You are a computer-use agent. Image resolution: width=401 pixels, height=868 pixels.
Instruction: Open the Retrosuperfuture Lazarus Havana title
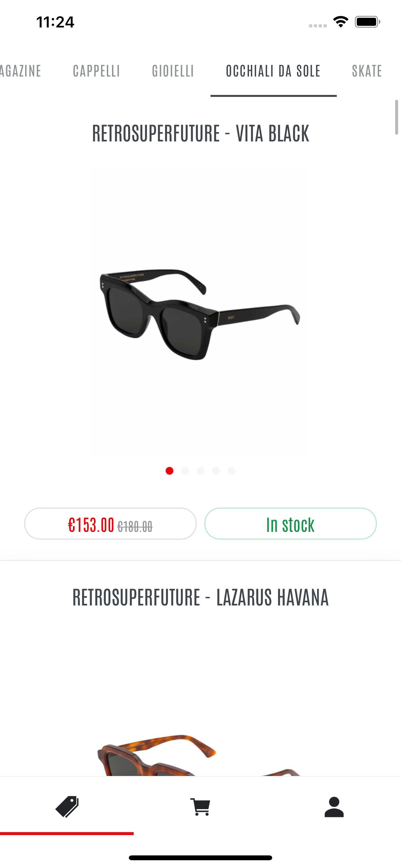(200, 597)
